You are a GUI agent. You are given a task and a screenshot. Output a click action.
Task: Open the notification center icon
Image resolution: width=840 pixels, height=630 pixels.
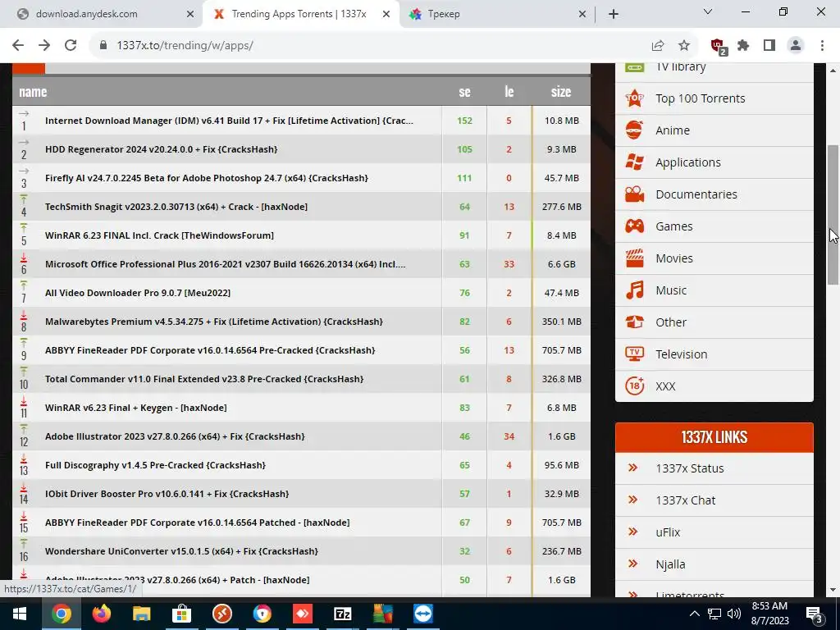(x=815, y=614)
